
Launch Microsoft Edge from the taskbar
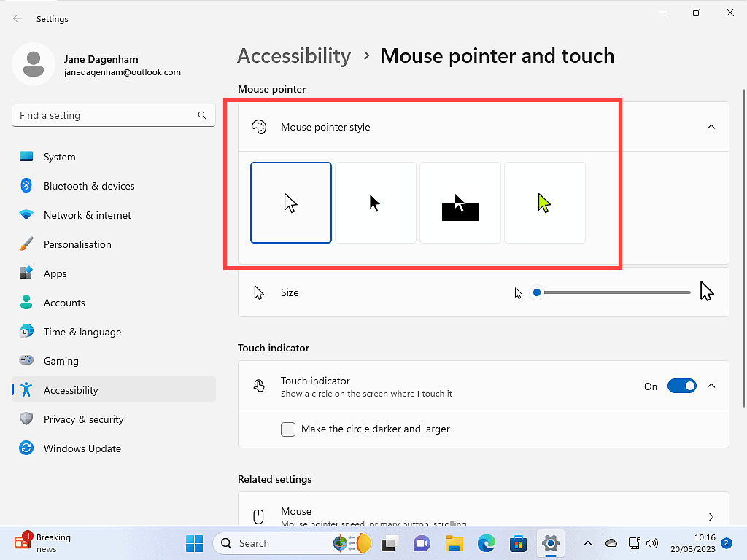coord(487,543)
